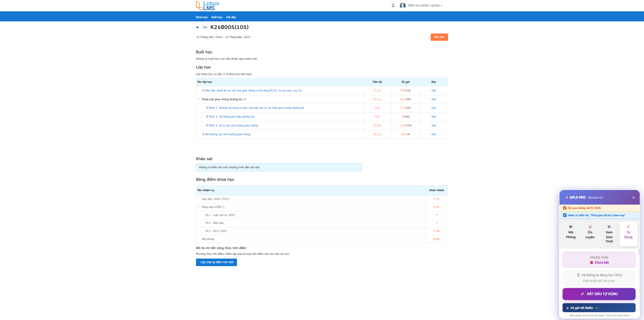This screenshot has width=644, height=320.
Task: Click PL2 - Biển báo row
Action: click(322, 223)
